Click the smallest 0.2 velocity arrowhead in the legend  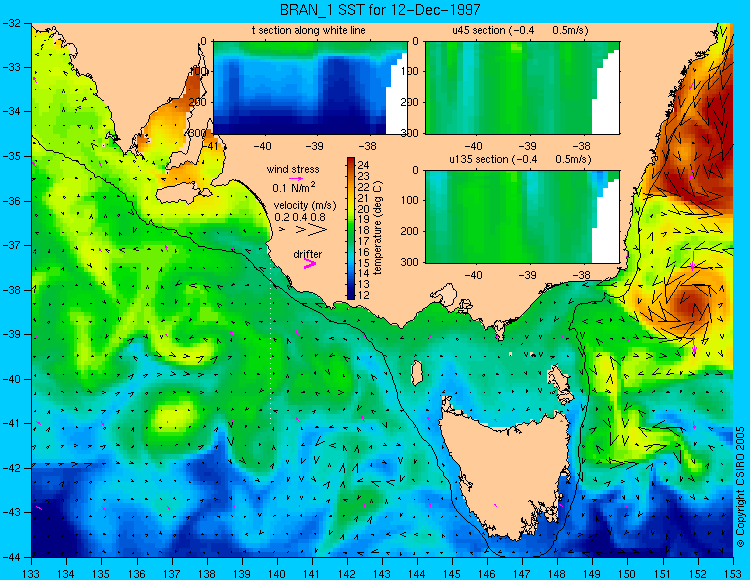[282, 230]
